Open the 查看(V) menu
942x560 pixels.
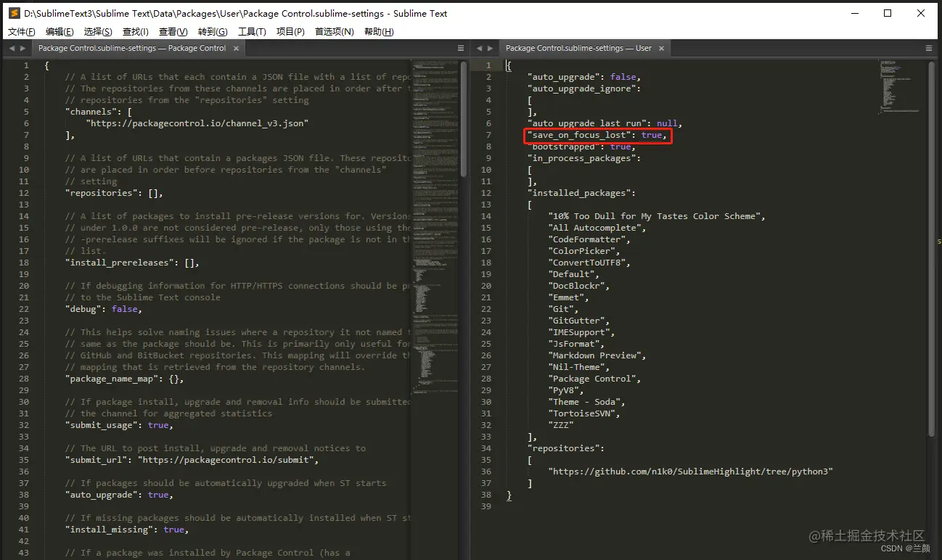pyautogui.click(x=173, y=32)
